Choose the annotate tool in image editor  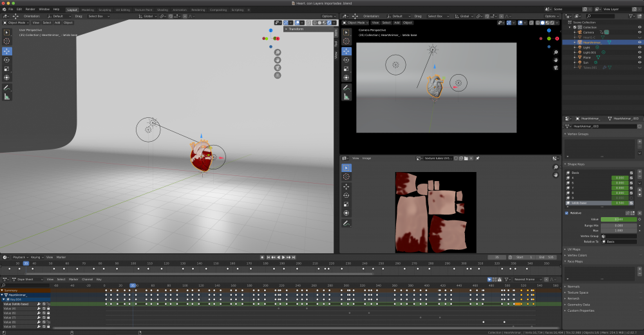346,223
